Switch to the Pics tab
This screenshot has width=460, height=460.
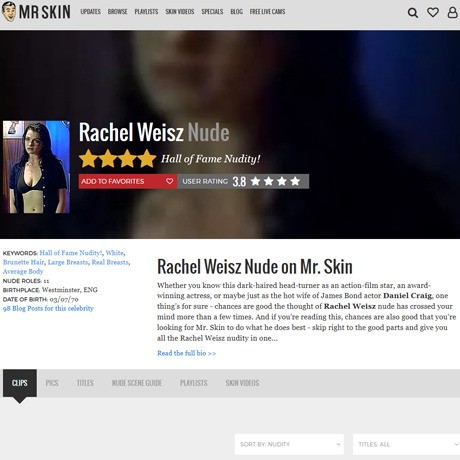click(x=52, y=383)
